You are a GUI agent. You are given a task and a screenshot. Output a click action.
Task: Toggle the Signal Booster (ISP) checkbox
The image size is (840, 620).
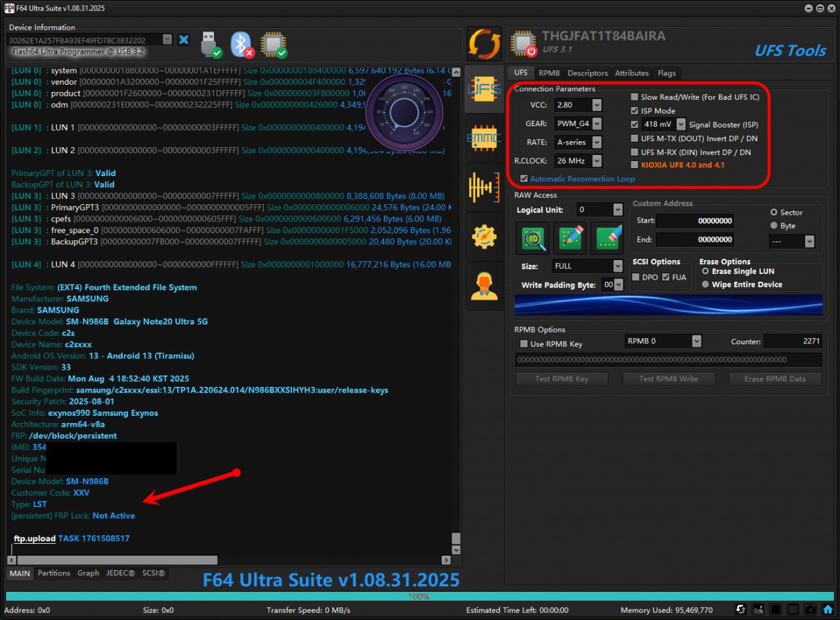(x=635, y=124)
